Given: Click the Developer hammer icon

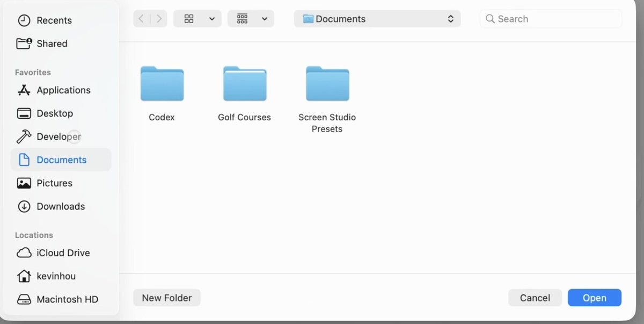Looking at the screenshot, I should [24, 136].
